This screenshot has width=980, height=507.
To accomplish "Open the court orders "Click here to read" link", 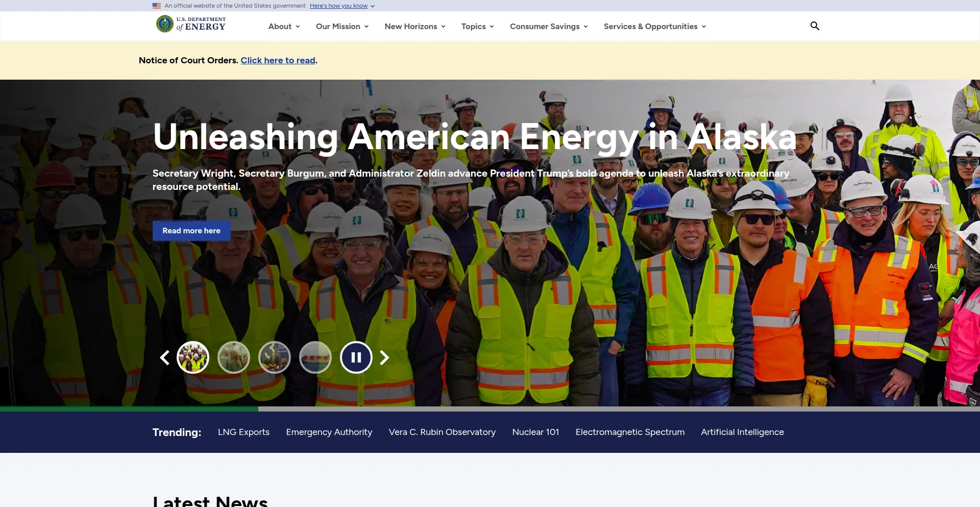I will click(x=278, y=60).
